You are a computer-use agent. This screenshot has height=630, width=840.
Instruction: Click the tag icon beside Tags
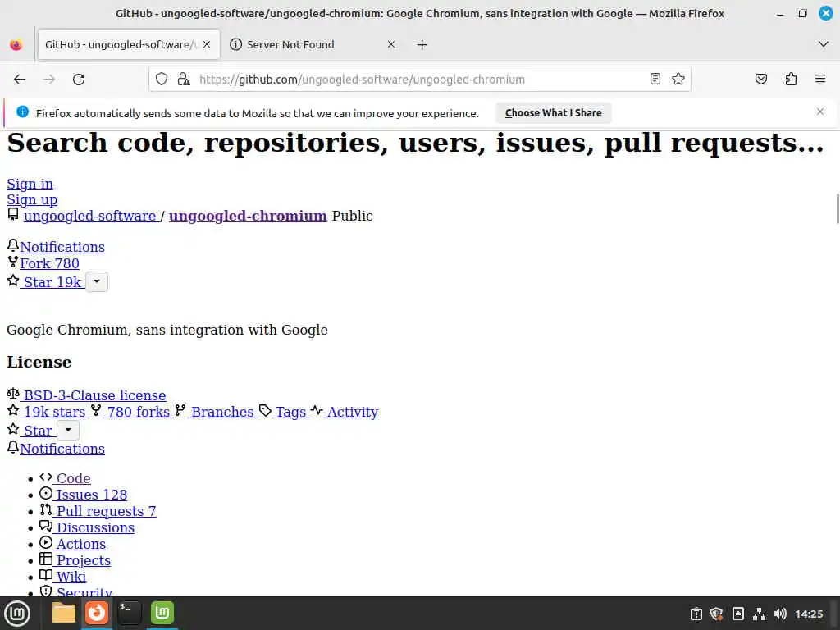(265, 410)
